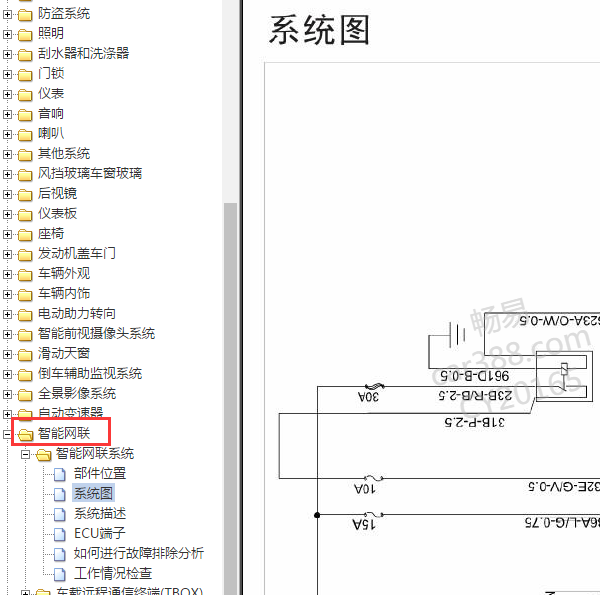This screenshot has width=600, height=595.
Task: Click the ECU端子 page icon
Action: point(60,534)
